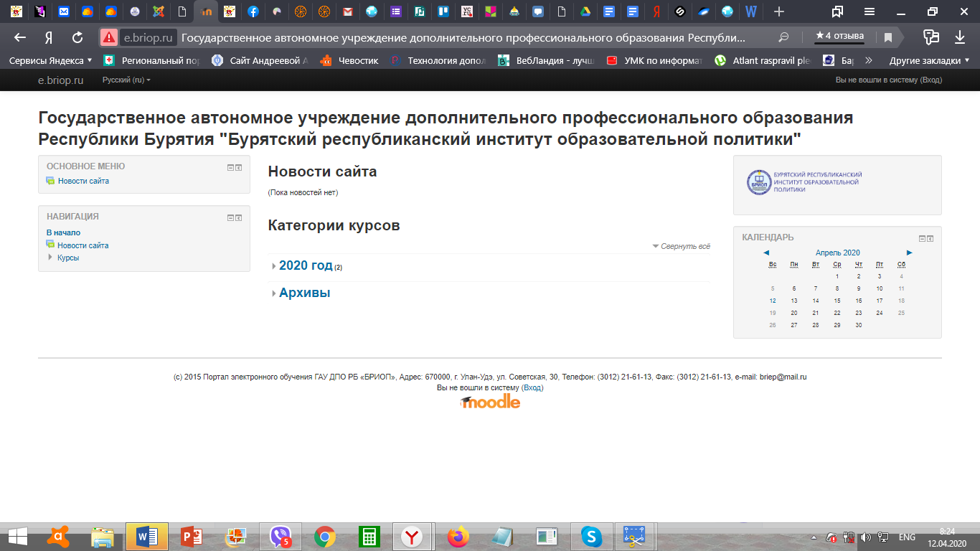Advance calendar to next month arrow

click(909, 253)
